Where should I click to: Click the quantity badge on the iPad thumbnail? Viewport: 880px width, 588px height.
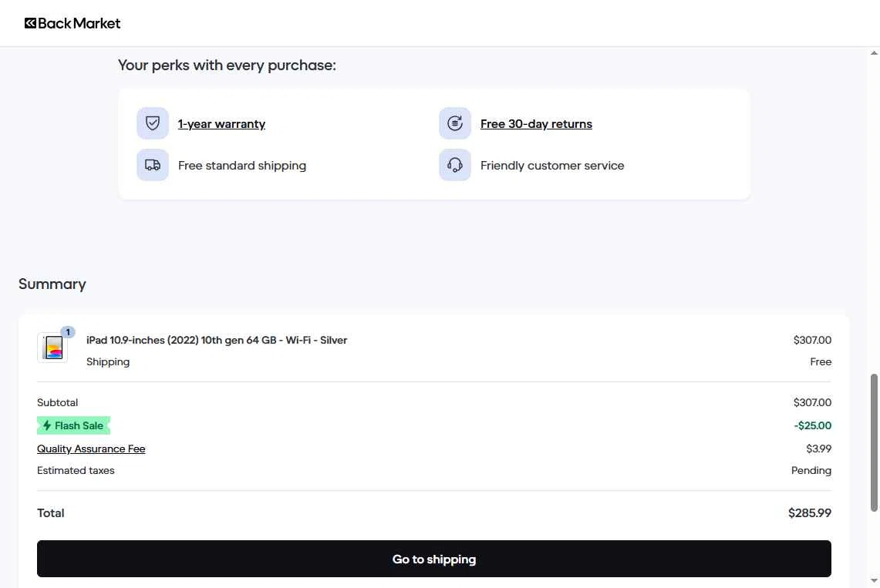tap(68, 332)
